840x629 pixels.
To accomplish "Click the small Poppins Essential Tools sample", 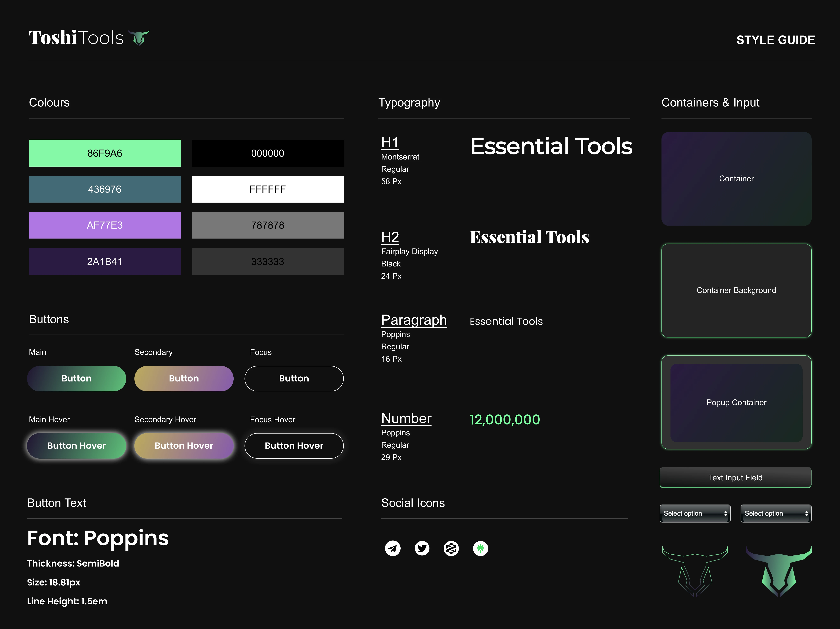I will (x=506, y=321).
